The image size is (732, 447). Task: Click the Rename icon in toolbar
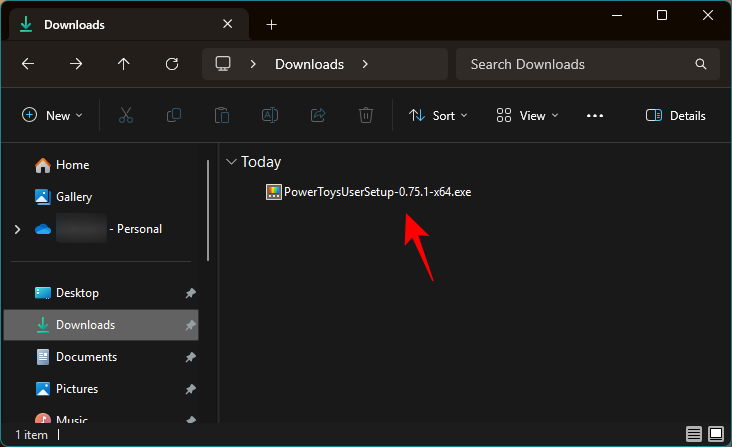click(x=270, y=115)
